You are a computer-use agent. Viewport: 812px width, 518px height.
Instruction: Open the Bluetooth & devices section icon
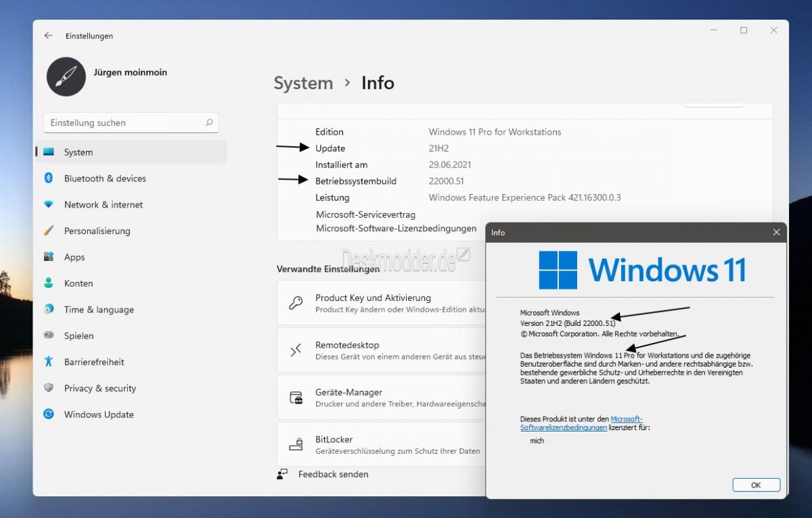(49, 179)
